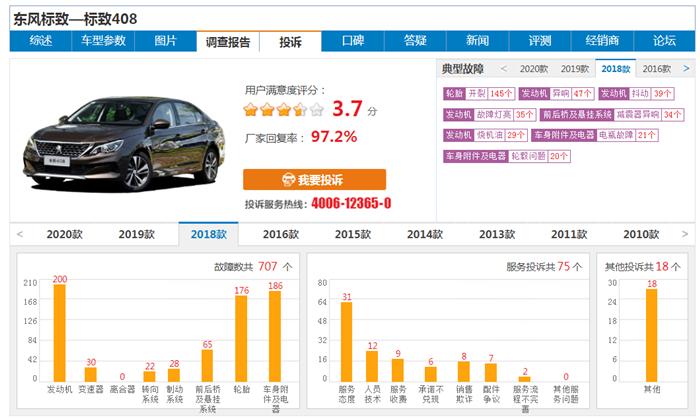Select 2020款 in 典型故障 panel
Screen dimensions: 700x418
(x=534, y=69)
